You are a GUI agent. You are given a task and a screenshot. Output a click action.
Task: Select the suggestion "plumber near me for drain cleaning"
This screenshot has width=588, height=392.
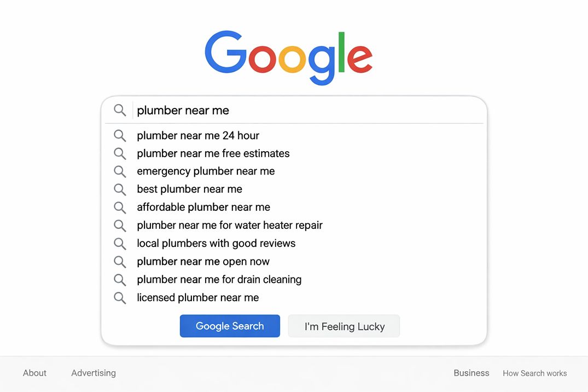pos(219,280)
